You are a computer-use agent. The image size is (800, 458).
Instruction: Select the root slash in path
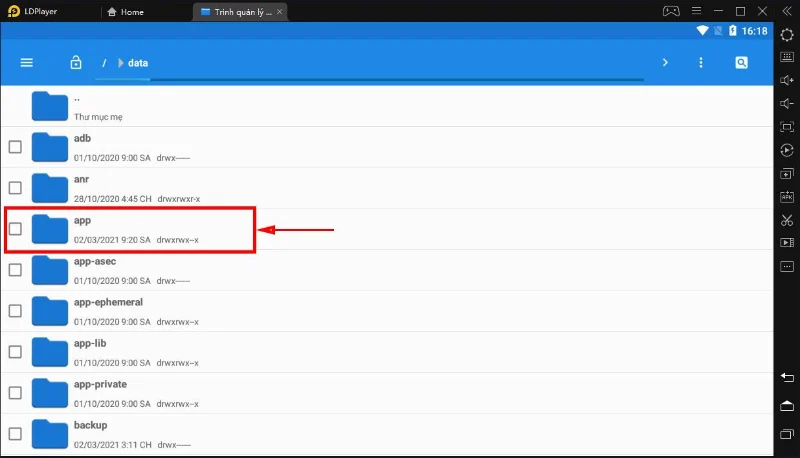[x=104, y=63]
